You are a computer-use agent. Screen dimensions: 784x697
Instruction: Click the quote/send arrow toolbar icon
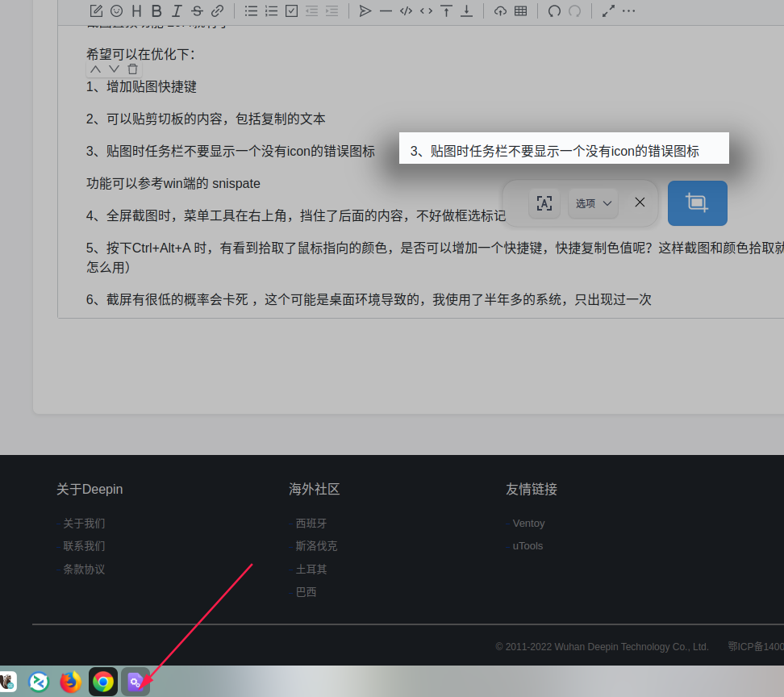pyautogui.click(x=365, y=10)
